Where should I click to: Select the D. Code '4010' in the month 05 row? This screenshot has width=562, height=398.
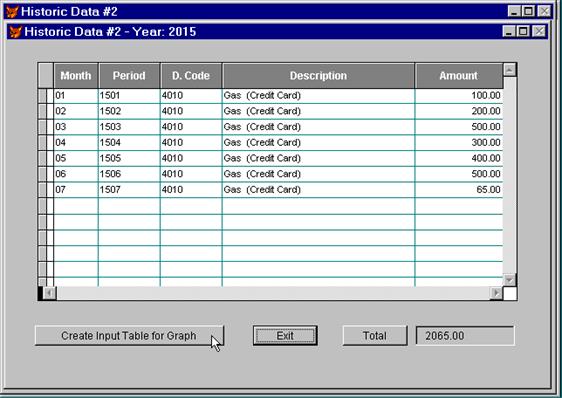pyautogui.click(x=191, y=158)
